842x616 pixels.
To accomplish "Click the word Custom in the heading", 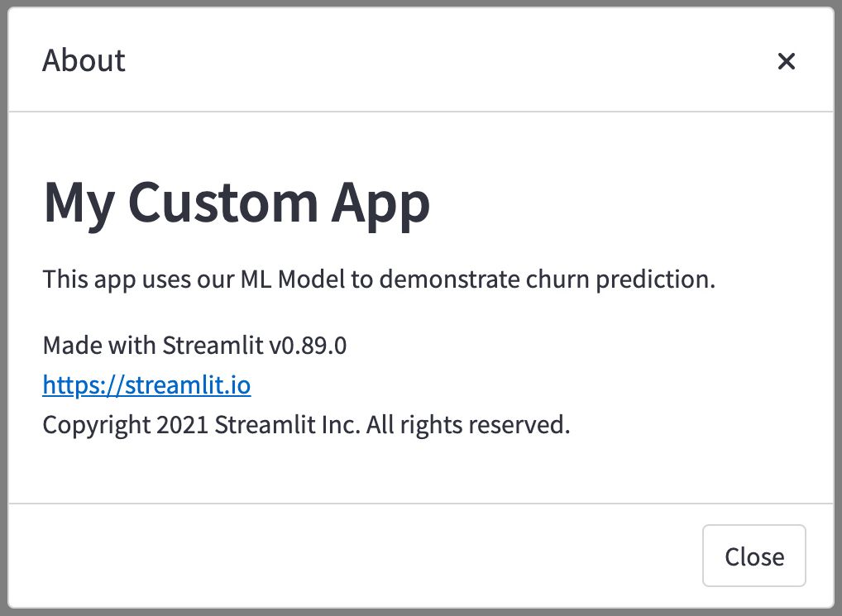I will click(223, 203).
